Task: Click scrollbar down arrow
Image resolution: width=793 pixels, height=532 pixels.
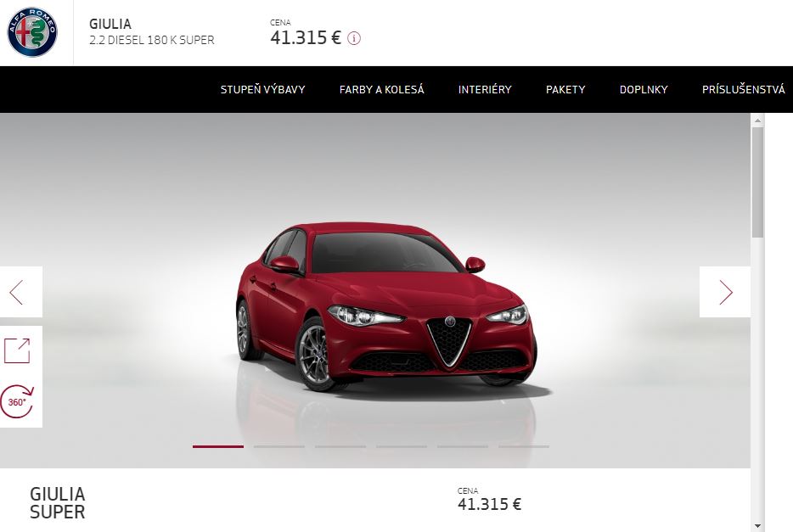Action: click(x=757, y=526)
